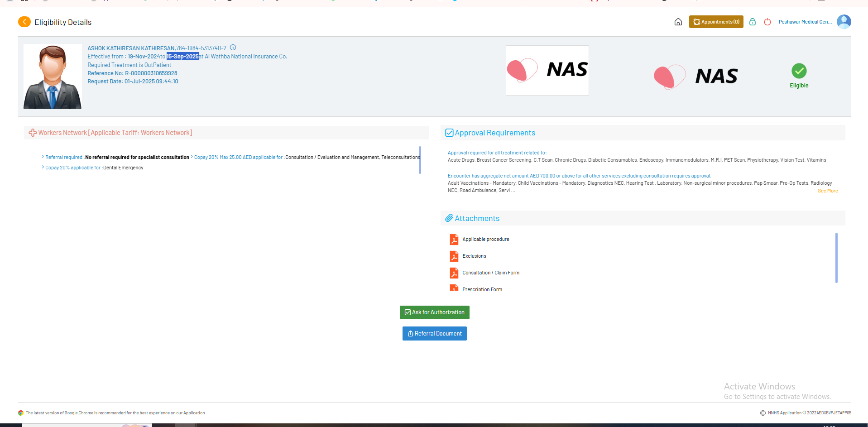The image size is (868, 427).
Task: Click the patient photo thumbnail
Action: 53,77
